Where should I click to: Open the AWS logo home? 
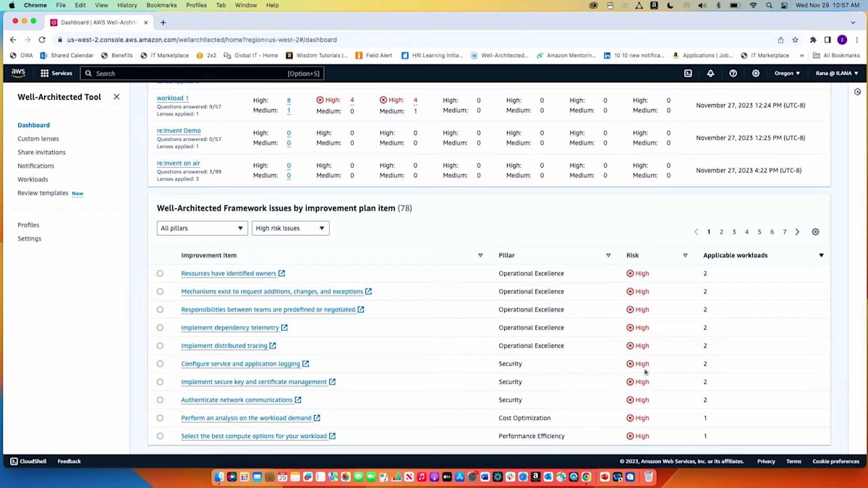18,73
